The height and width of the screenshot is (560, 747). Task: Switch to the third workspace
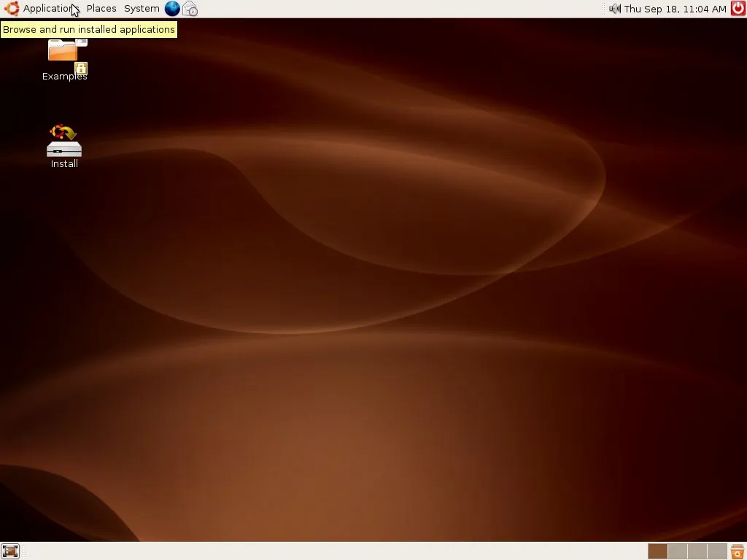point(697,551)
